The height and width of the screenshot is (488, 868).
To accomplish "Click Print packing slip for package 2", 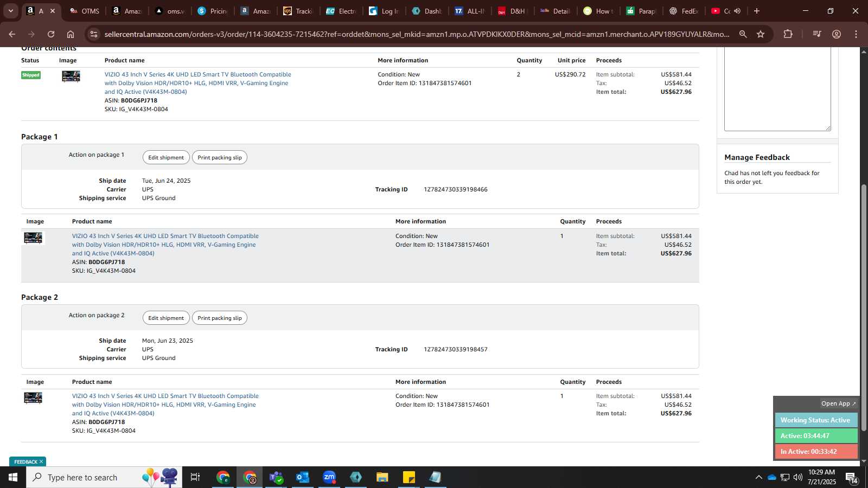I will tap(220, 318).
